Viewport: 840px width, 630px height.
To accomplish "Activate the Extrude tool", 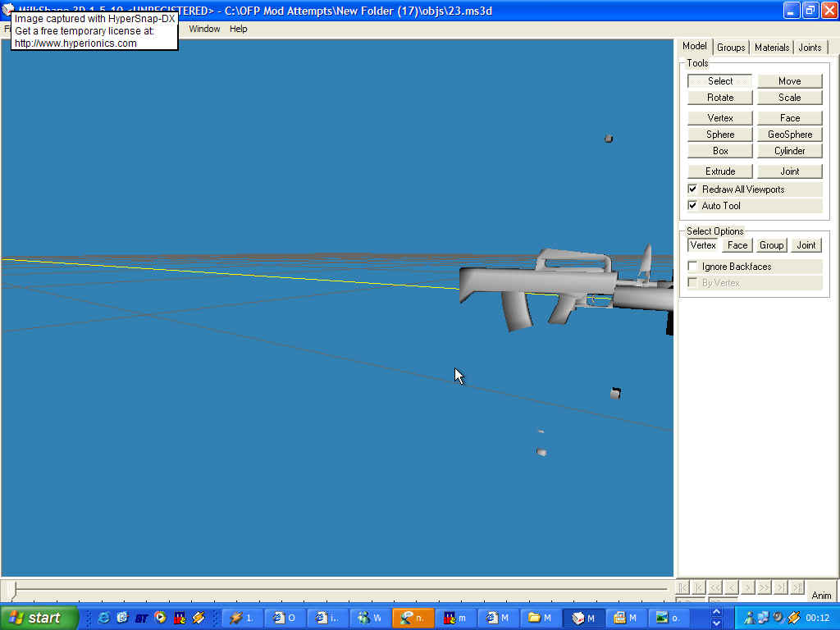I will coord(720,171).
